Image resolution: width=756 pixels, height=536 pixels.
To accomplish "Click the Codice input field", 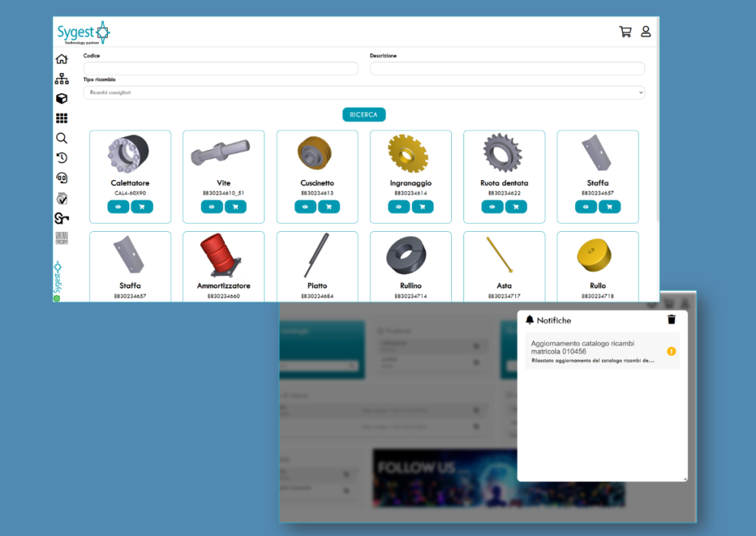I will pyautogui.click(x=221, y=69).
